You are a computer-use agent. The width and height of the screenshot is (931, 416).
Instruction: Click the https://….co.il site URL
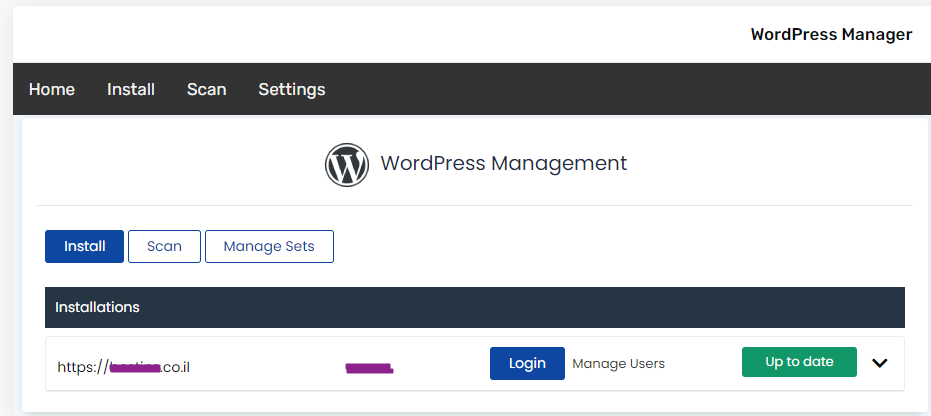[124, 367]
